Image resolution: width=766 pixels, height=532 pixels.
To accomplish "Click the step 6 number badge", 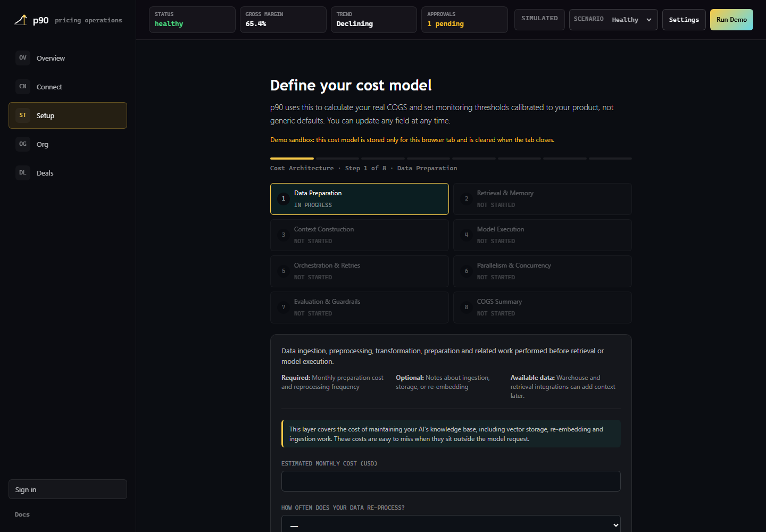I will point(467,271).
